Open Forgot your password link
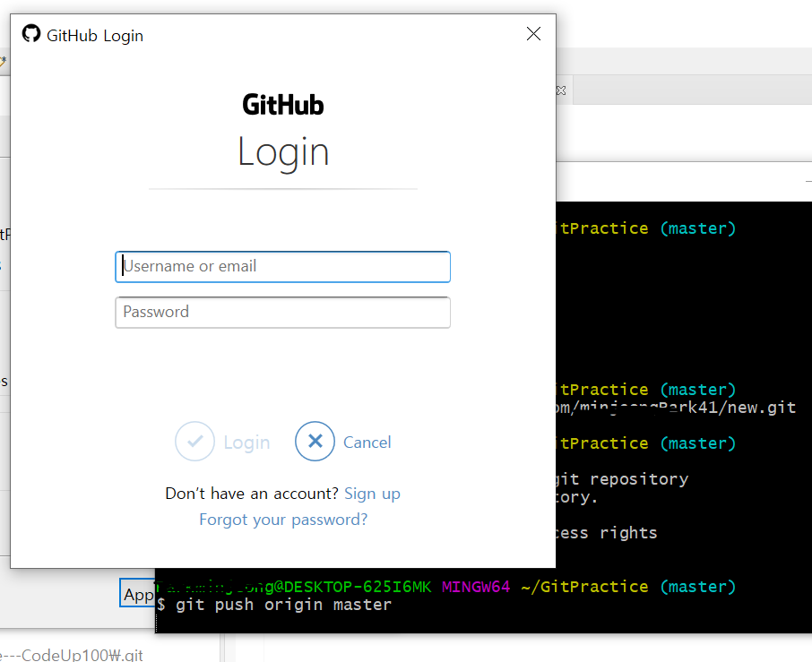The image size is (812, 662). [283, 520]
